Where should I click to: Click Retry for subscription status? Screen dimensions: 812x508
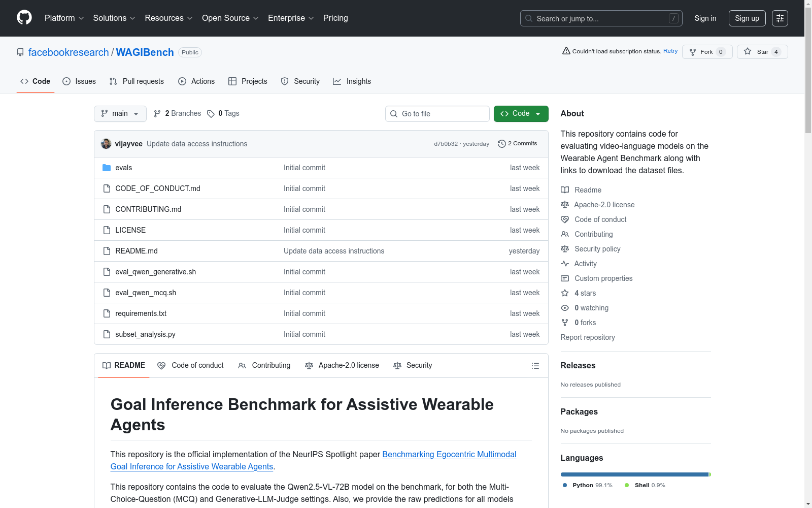[x=670, y=51]
